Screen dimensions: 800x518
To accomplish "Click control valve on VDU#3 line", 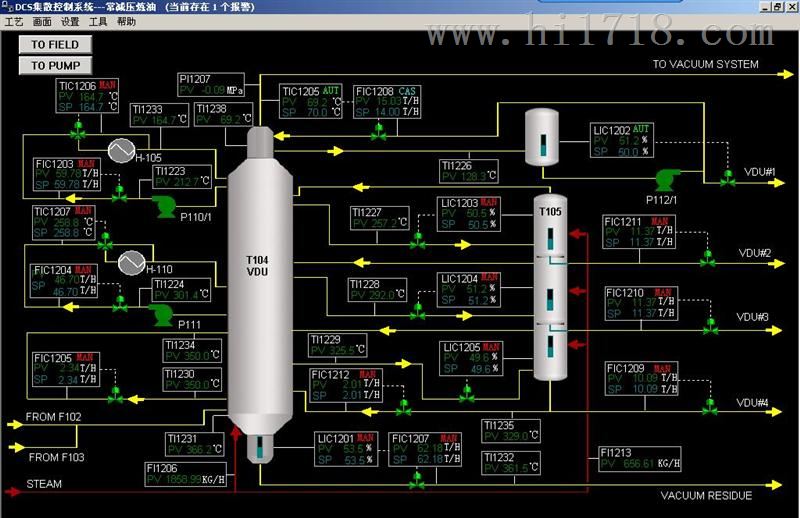I will (x=710, y=327).
